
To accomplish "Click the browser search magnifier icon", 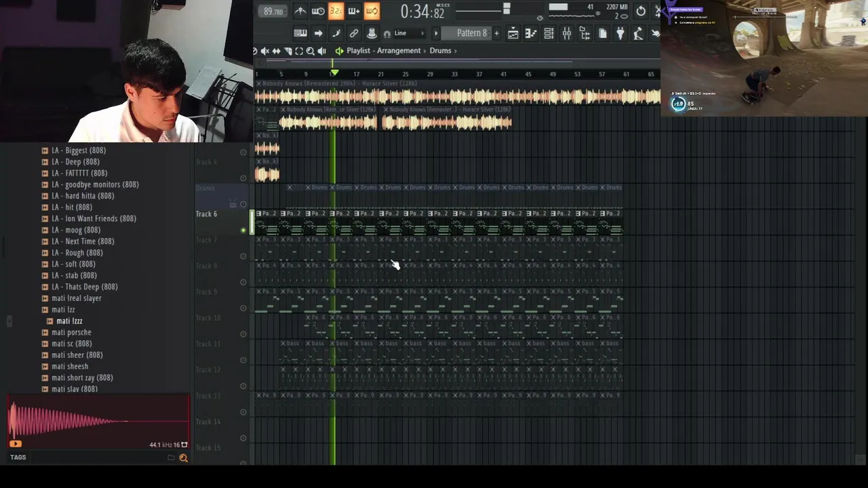I will pyautogui.click(x=183, y=458).
